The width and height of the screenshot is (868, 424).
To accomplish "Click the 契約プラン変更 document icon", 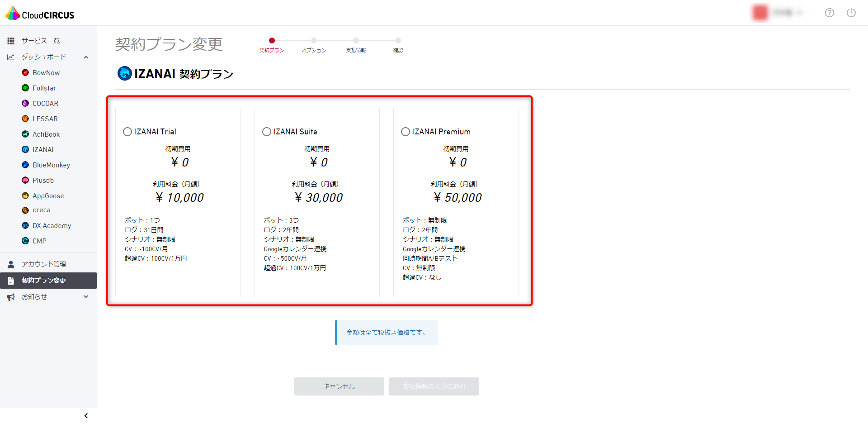I will (x=11, y=281).
